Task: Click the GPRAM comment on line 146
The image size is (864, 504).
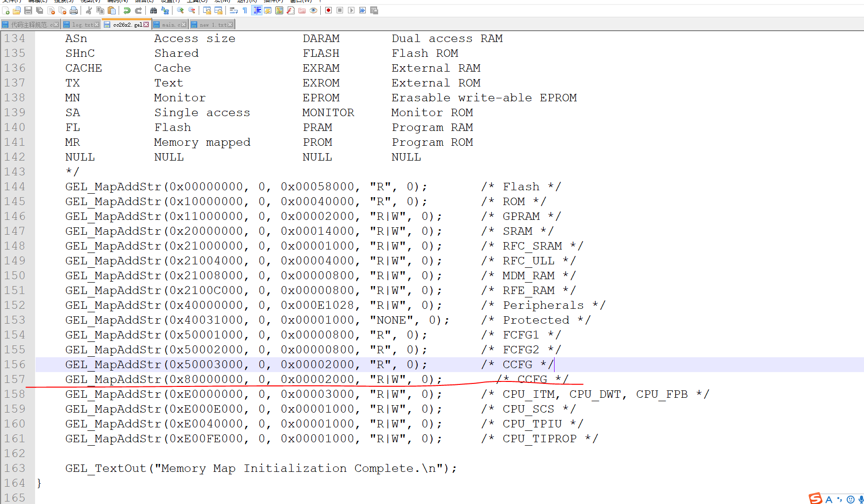Action: coord(521,216)
